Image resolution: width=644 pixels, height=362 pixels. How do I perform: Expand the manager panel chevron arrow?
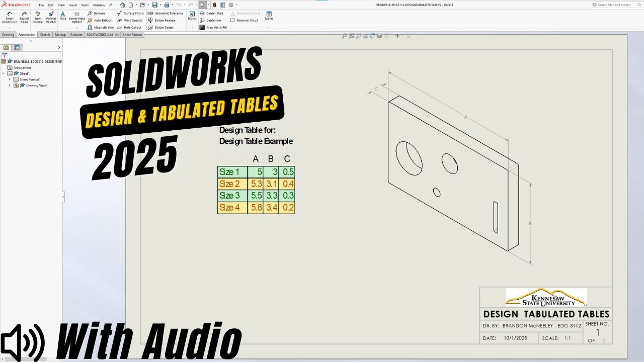pyautogui.click(x=59, y=48)
